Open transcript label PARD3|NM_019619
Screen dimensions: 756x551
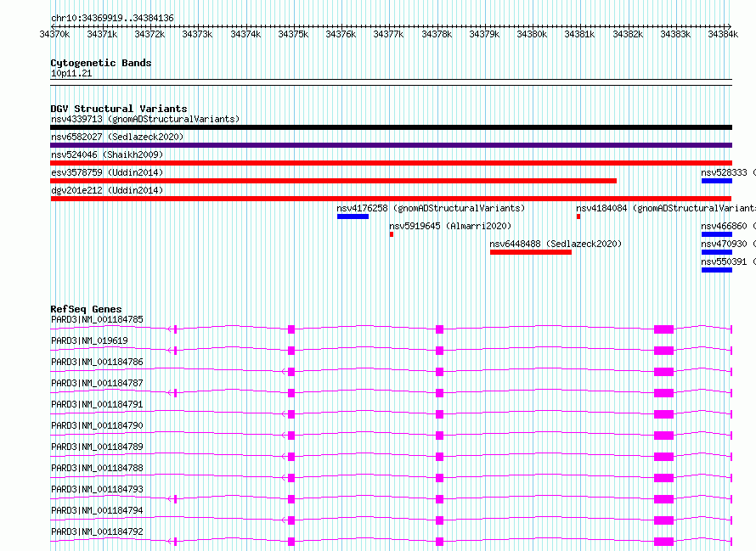click(x=90, y=340)
